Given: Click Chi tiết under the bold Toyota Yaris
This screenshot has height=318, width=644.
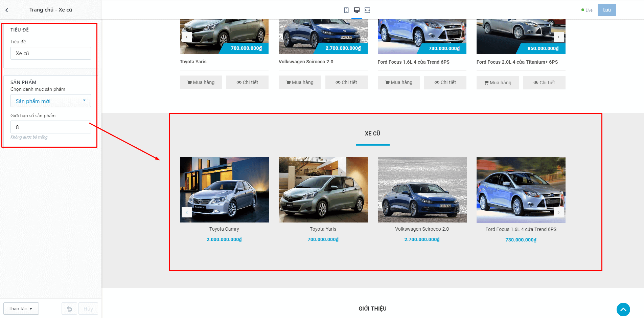Looking at the screenshot, I should 247,82.
